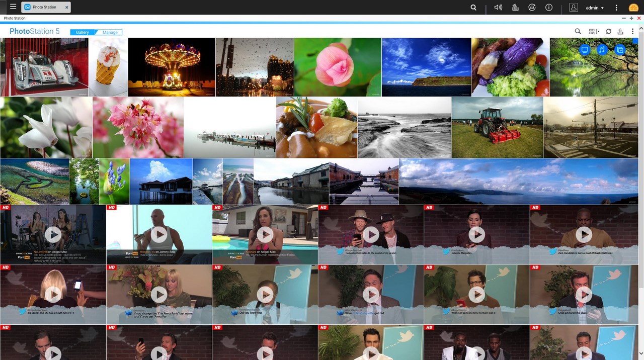This screenshot has width=644, height=360.
Task: Open the external devices sync icon
Action: (x=532, y=8)
